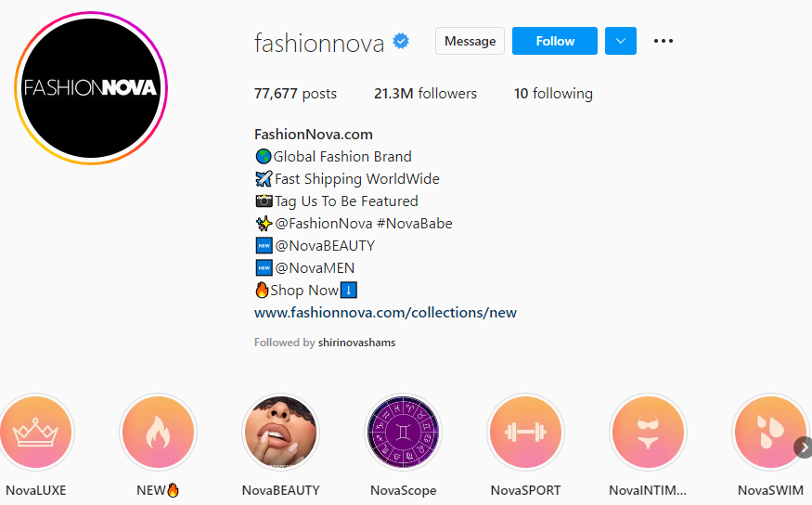
Task: Expand suggested accounts dropdown arrow
Action: tap(621, 41)
